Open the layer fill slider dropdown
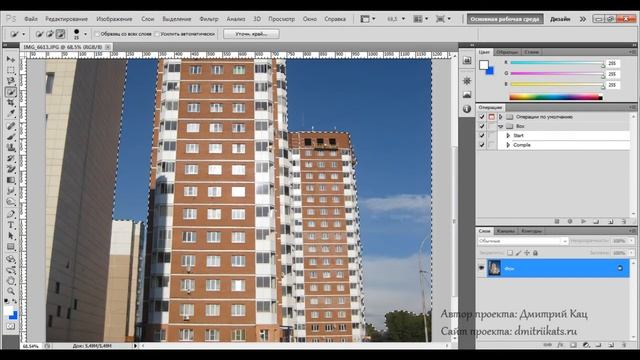The width and height of the screenshot is (640, 360). (631, 253)
